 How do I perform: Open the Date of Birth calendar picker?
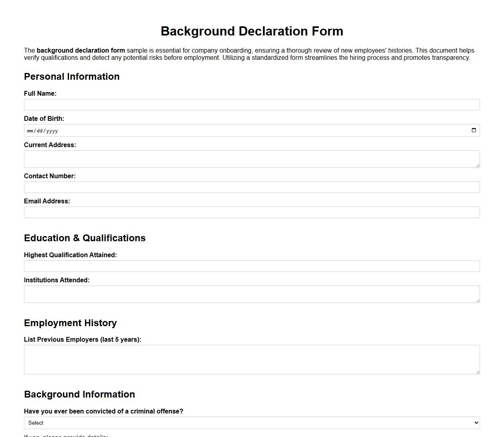pyautogui.click(x=473, y=130)
